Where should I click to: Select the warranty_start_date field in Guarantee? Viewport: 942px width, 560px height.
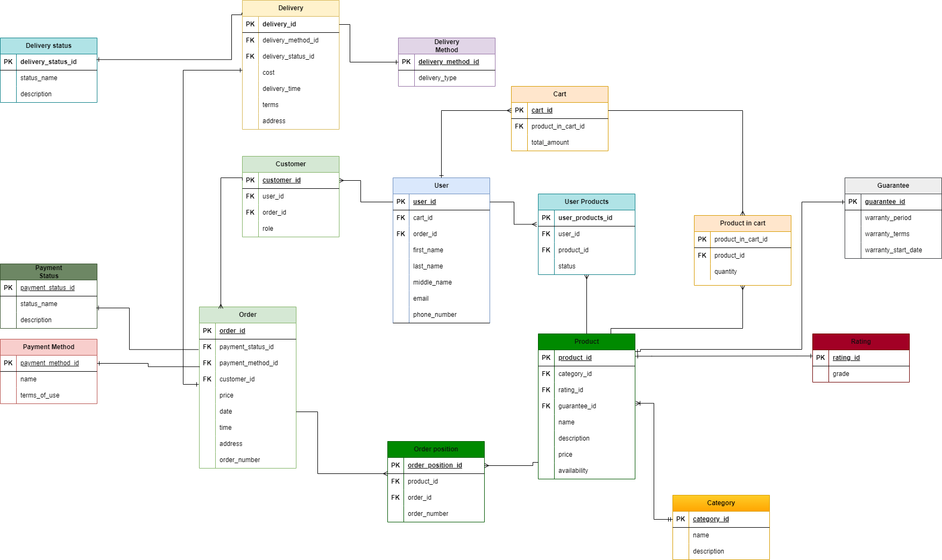[x=893, y=250]
